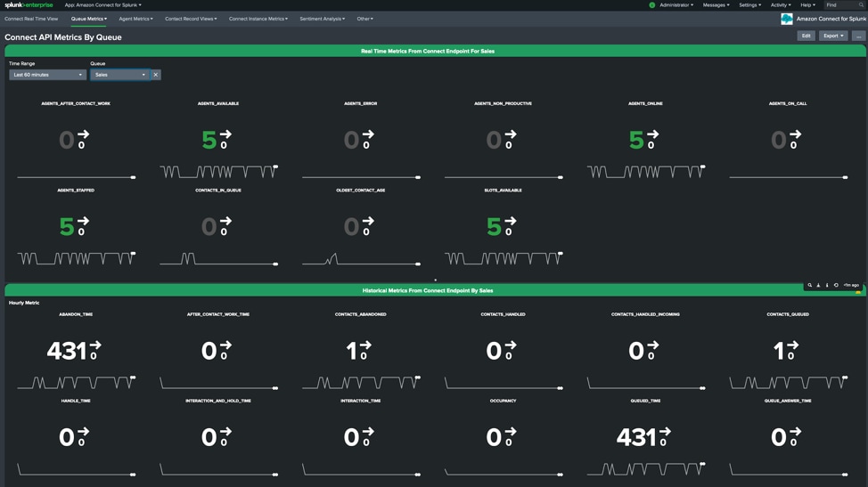Click the magnifier icon in Find box
The height and width of the screenshot is (487, 868).
[861, 5]
